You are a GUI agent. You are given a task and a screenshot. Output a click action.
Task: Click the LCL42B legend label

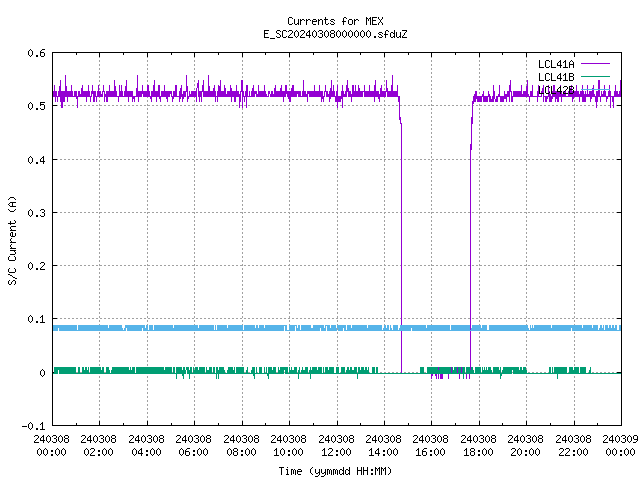point(556,90)
